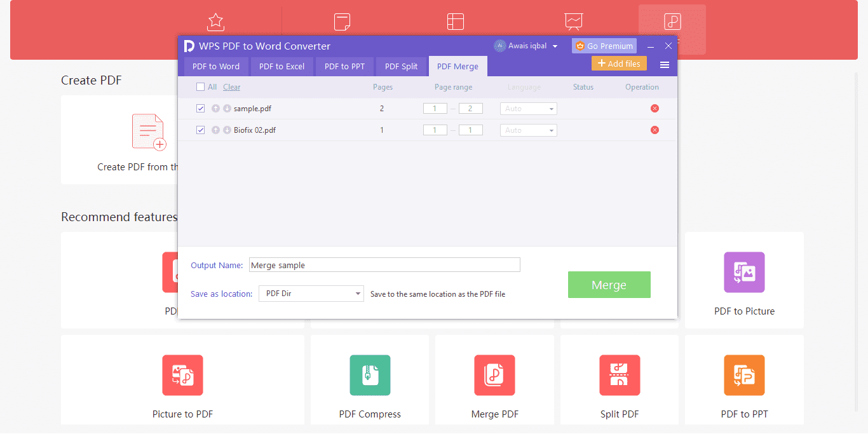Remove Biofix 02.pdf with the red delete icon

pyautogui.click(x=654, y=130)
